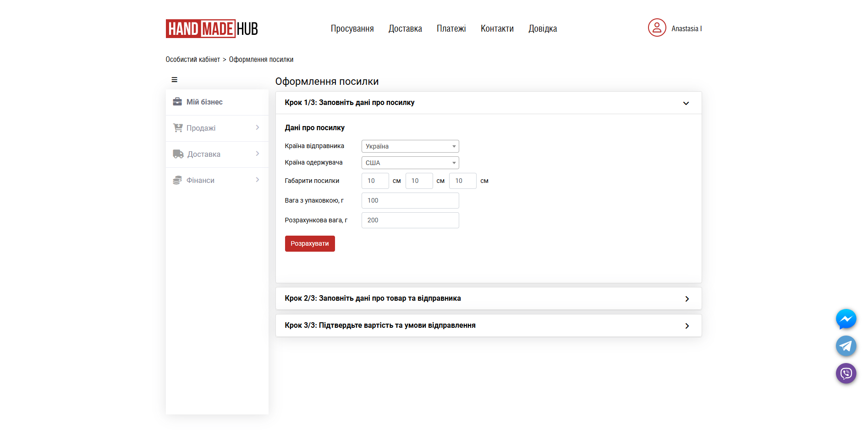Open the Viber contact icon
868x430 pixels.
(846, 374)
